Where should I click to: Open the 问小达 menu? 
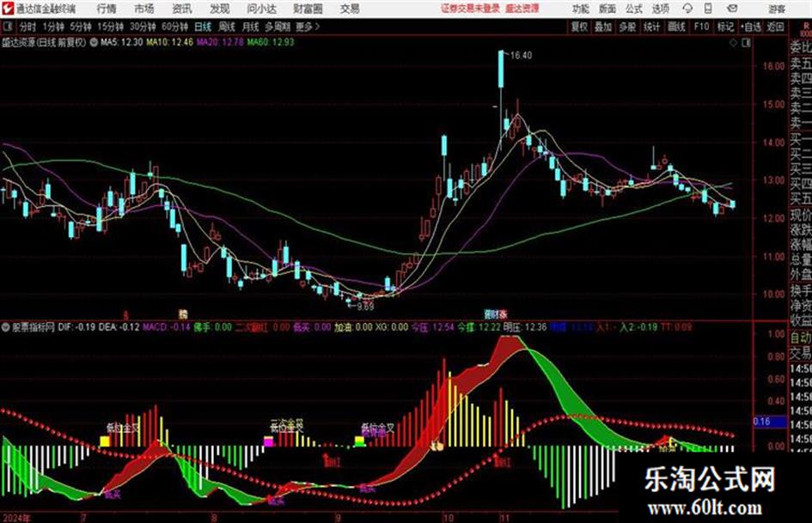tap(262, 9)
